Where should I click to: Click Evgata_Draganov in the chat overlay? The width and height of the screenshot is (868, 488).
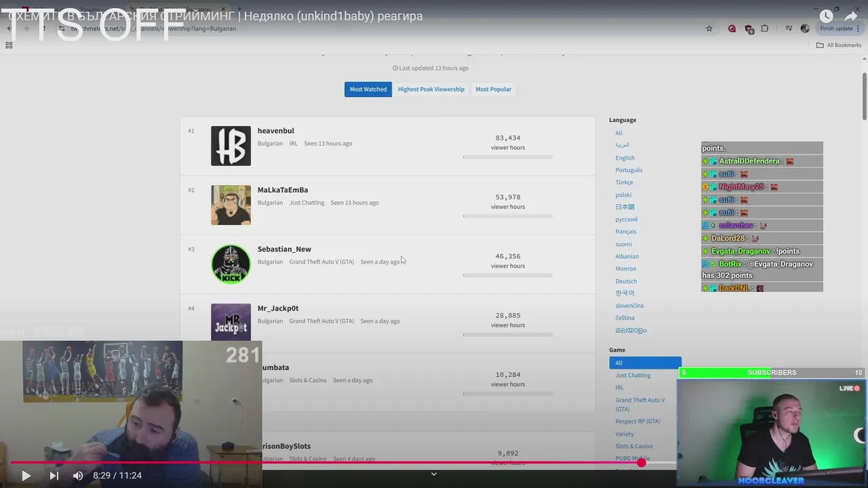741,251
